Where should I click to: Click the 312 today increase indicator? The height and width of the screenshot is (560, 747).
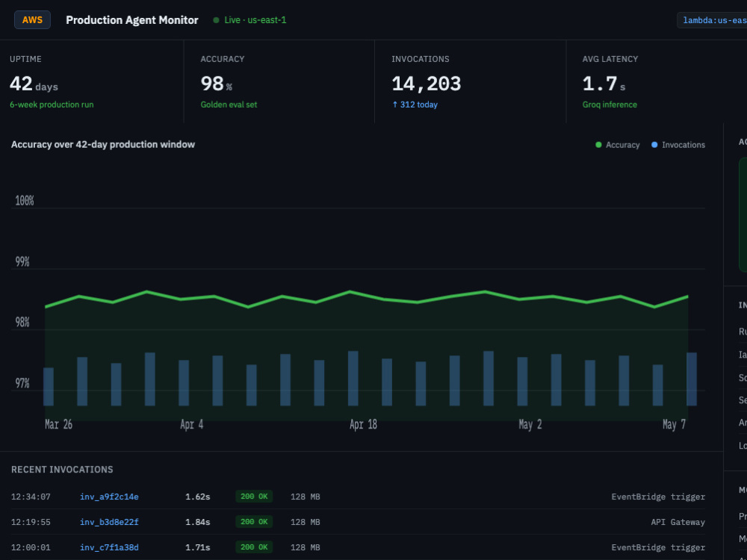coord(415,105)
